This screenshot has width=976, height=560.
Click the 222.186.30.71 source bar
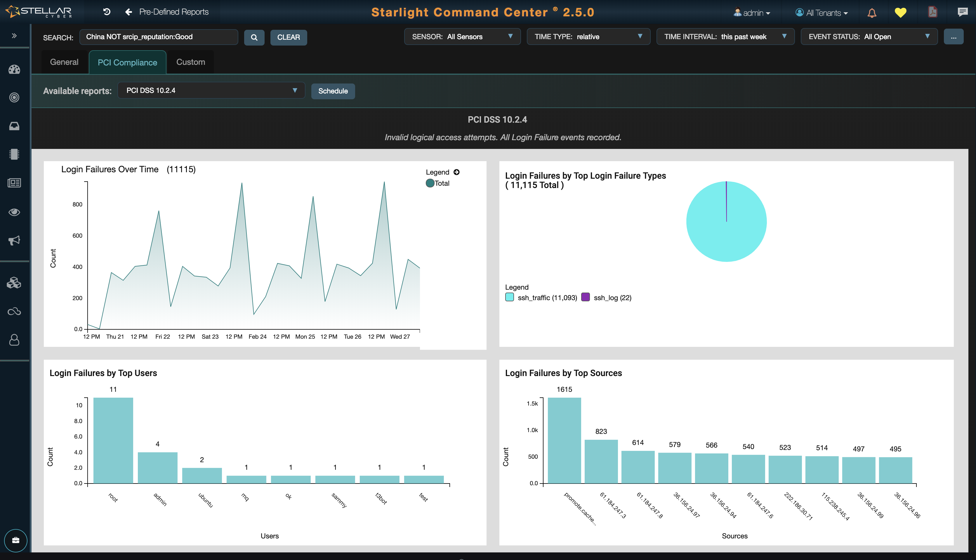click(x=785, y=469)
